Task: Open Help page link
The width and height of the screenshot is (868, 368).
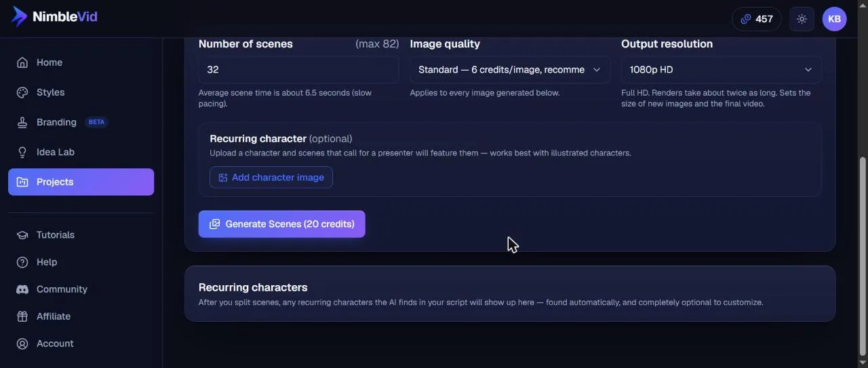Action: click(x=81, y=262)
